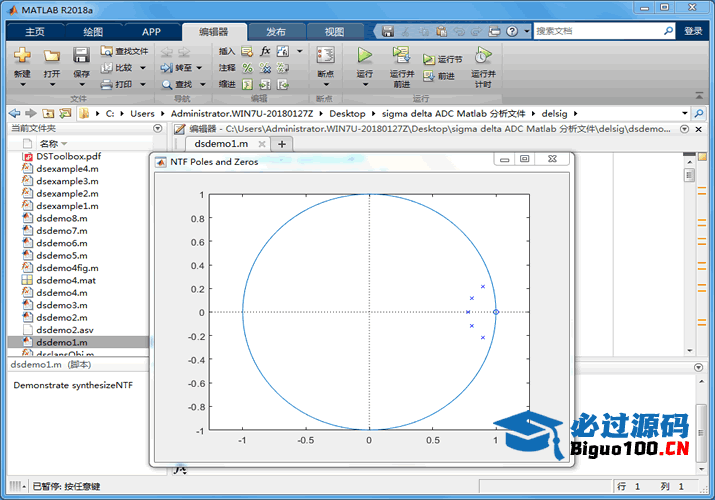Select the 编辑器 (Editor) tab

pos(214,32)
